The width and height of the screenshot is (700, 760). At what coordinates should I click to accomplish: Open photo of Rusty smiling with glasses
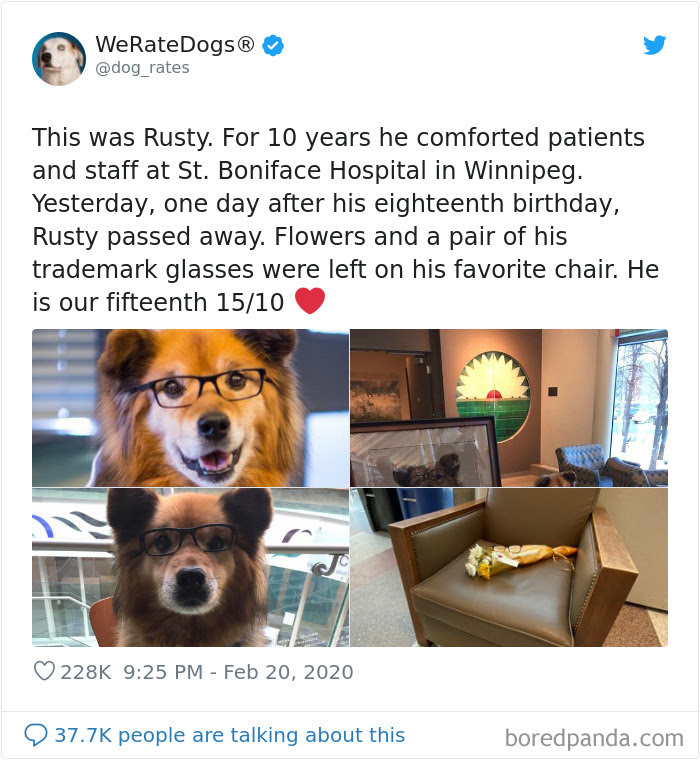(x=191, y=408)
